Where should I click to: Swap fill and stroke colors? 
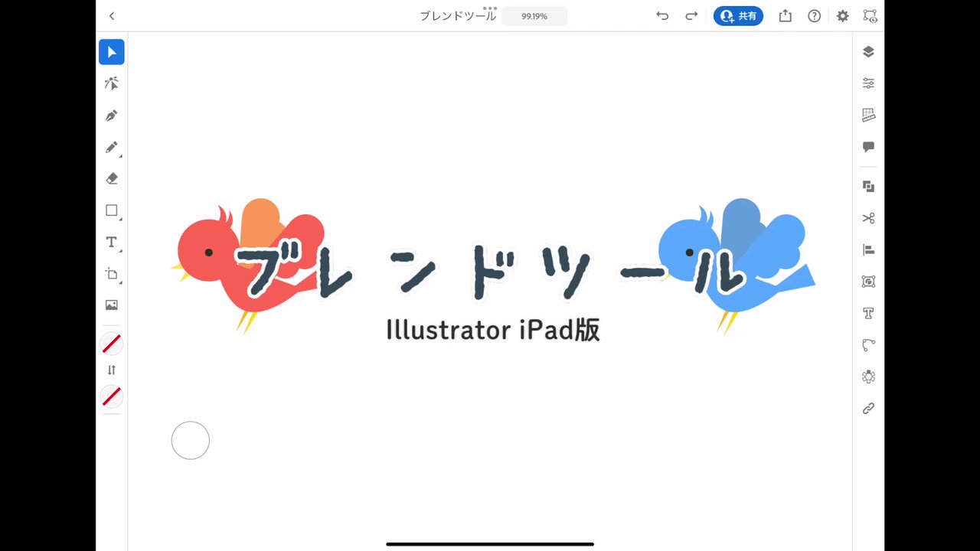(112, 370)
